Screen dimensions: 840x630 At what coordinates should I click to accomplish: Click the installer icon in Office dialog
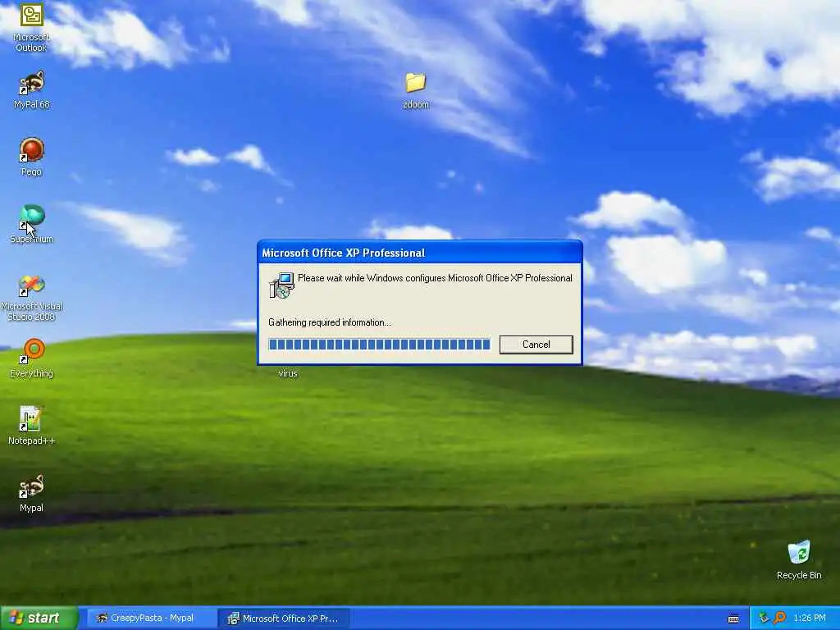(x=281, y=285)
